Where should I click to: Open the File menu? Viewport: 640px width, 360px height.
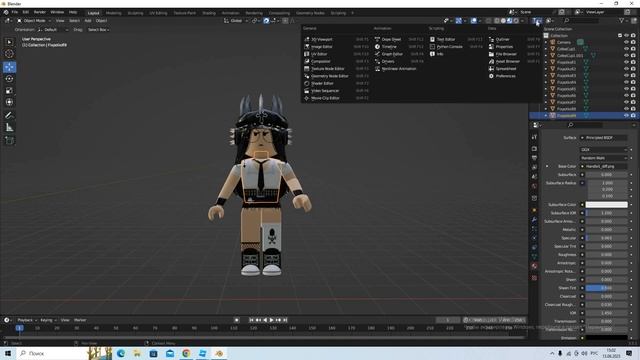pos(15,12)
